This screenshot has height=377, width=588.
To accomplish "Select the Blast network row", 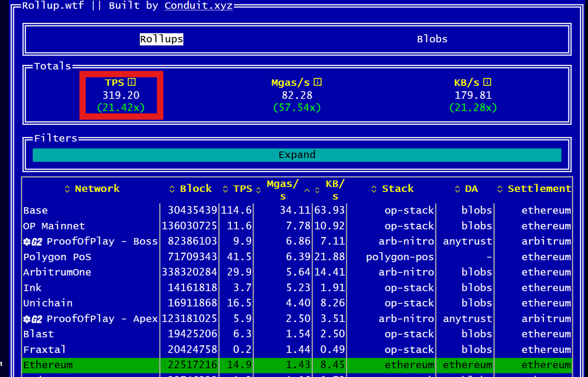I will point(297,334).
